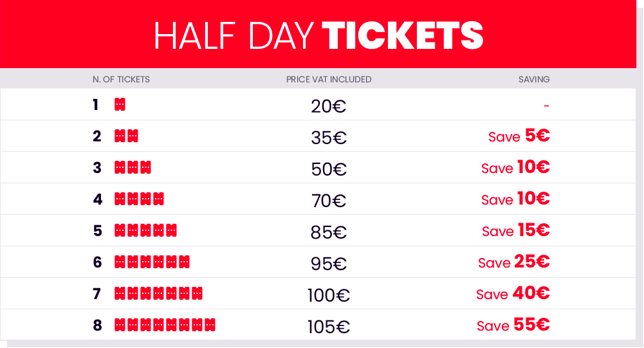The width and height of the screenshot is (644, 348).
Task: Click the Save 5€ label
Action: click(519, 136)
